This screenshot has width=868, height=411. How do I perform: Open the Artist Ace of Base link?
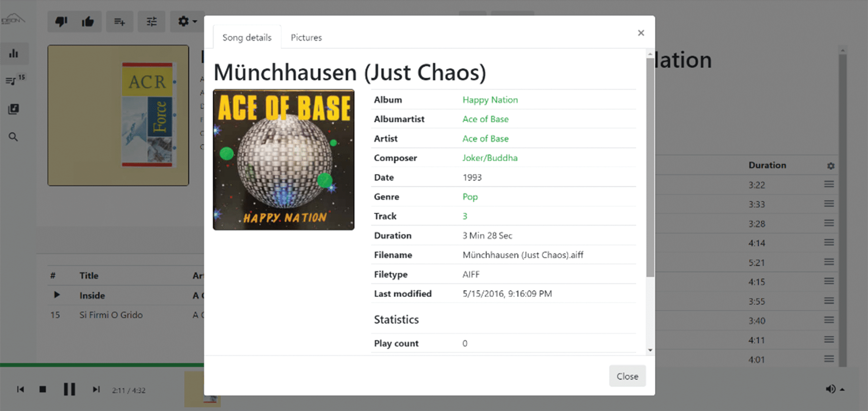[x=485, y=138]
